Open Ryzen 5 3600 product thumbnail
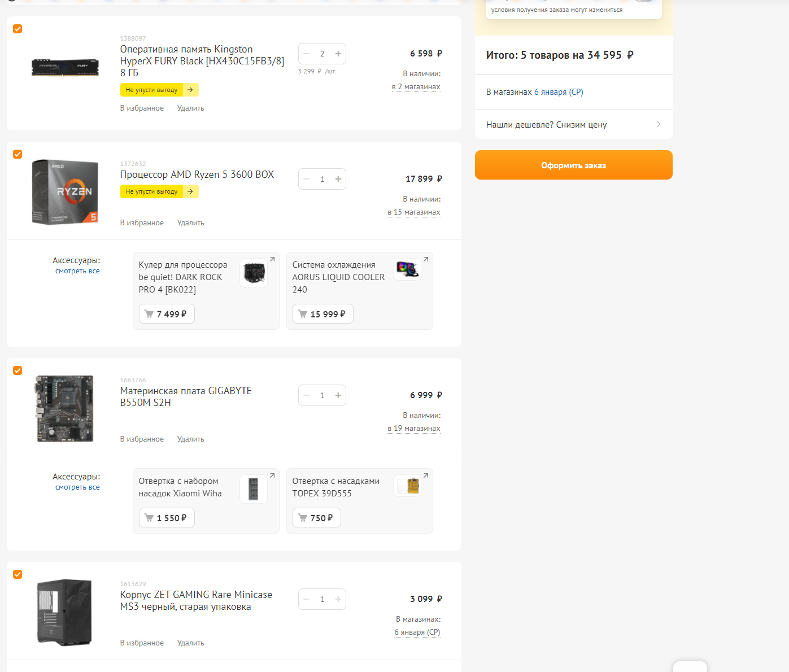The width and height of the screenshot is (789, 672). (x=65, y=192)
